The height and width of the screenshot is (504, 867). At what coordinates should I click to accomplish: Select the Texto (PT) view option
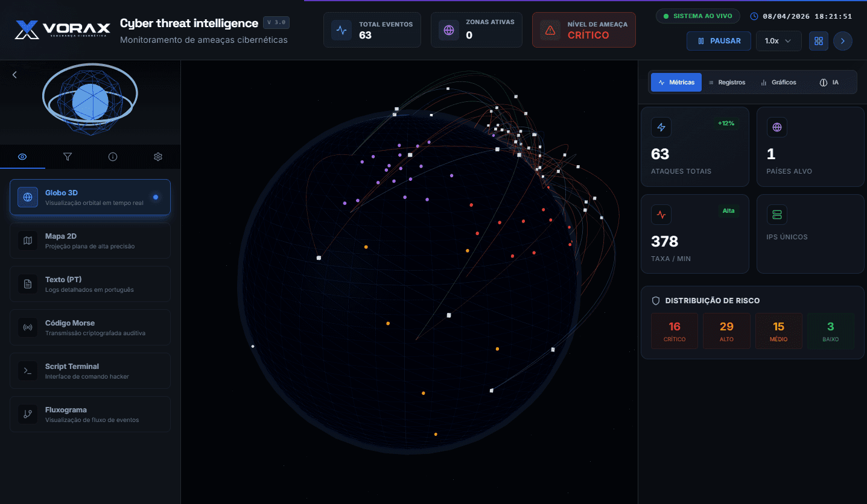click(x=90, y=284)
